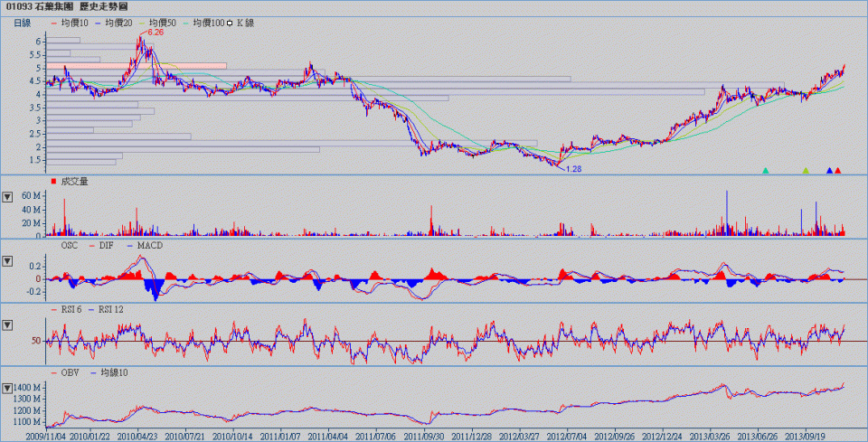868x442 pixels.
Task: Select the blue triangle event marker
Action: point(829,170)
